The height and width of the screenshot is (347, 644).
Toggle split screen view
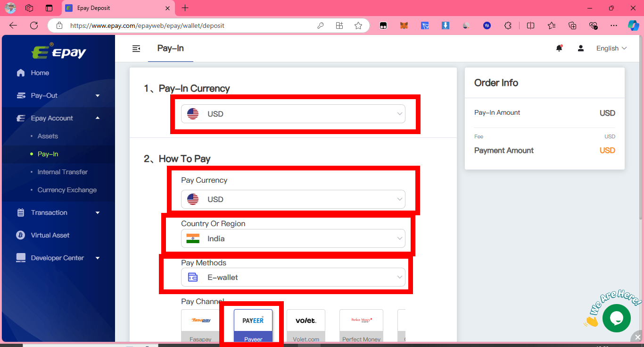pyautogui.click(x=530, y=25)
